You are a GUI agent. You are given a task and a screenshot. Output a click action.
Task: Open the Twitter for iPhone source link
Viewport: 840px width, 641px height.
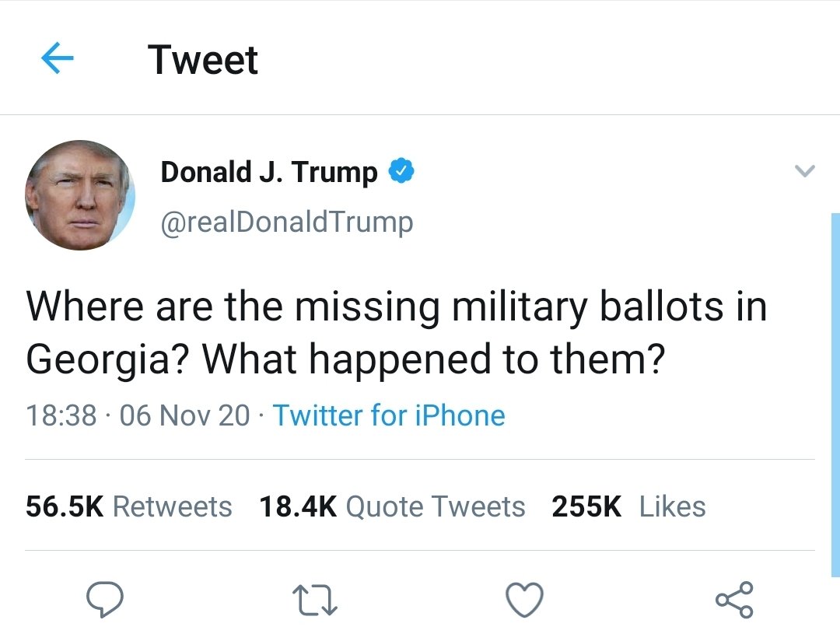tap(389, 415)
